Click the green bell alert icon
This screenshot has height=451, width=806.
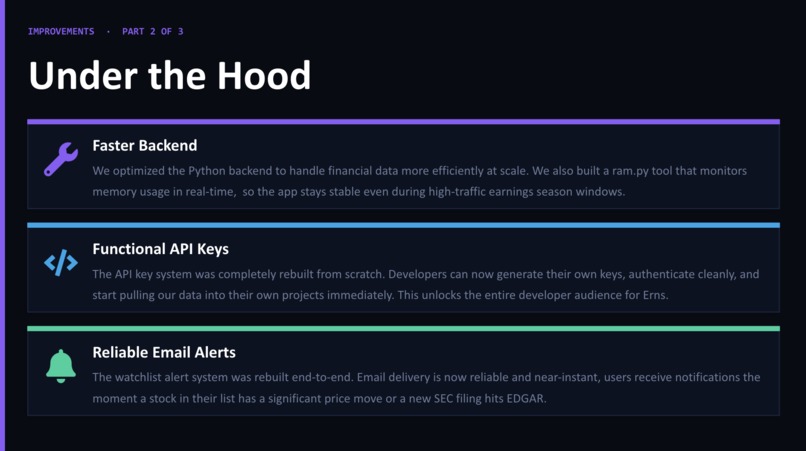[x=61, y=366]
